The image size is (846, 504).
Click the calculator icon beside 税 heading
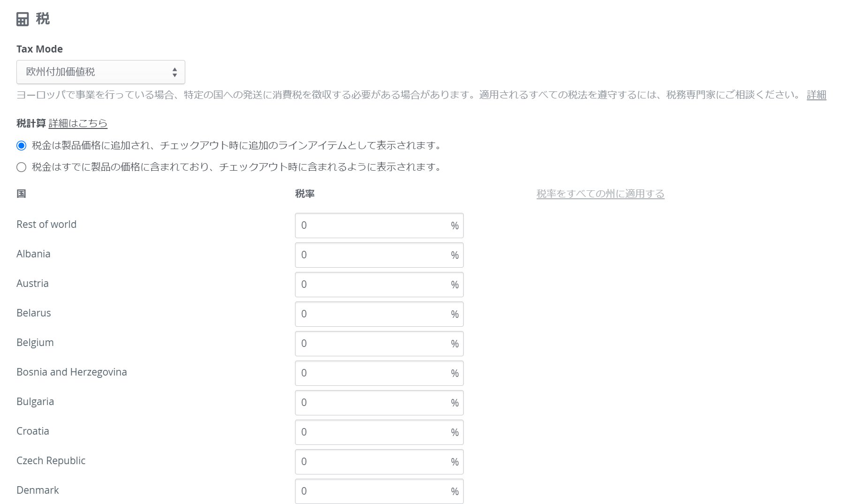(23, 19)
